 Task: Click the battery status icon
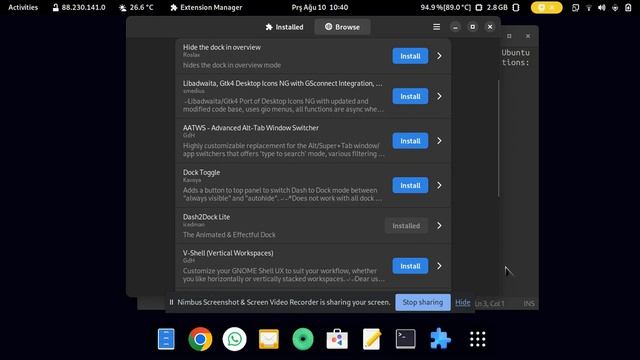point(628,7)
